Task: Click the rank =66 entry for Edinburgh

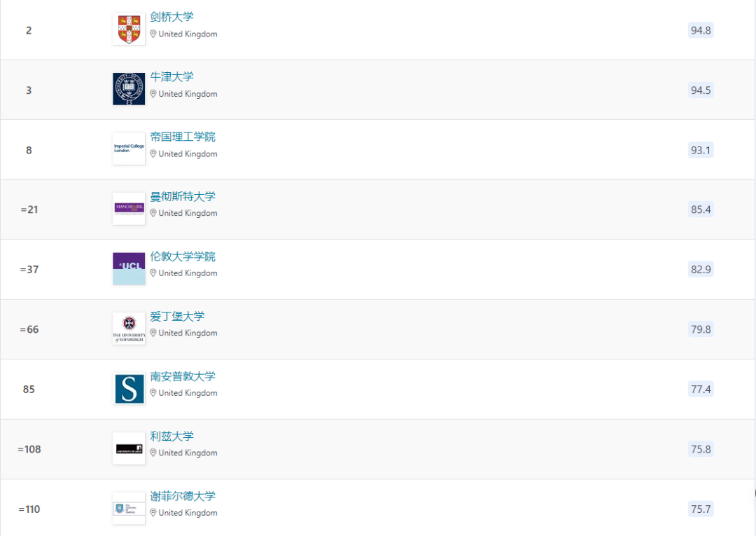Action: tap(29, 329)
